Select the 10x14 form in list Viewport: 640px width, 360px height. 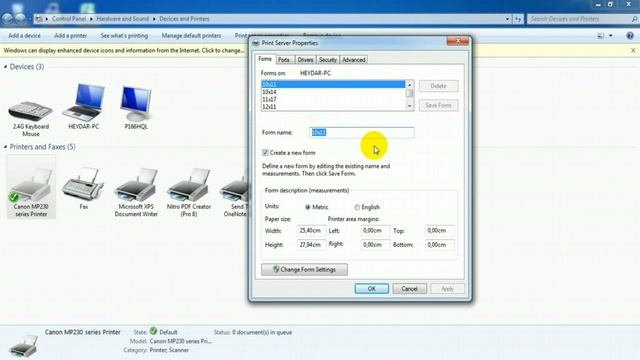333,92
